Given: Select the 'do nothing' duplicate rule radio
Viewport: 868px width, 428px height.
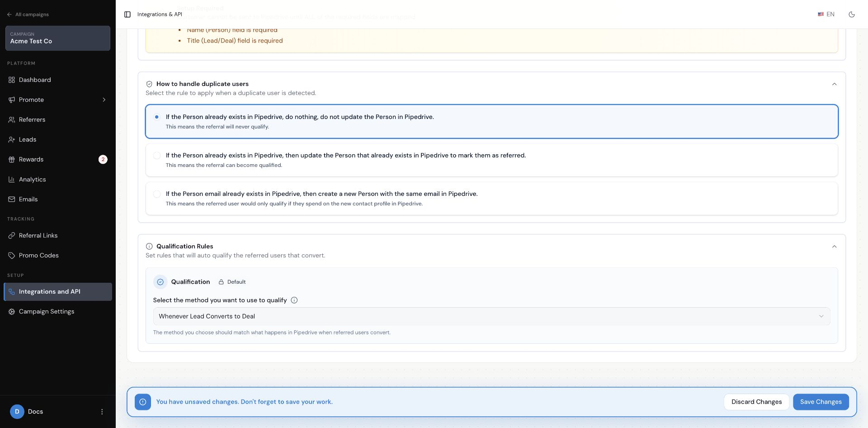Looking at the screenshot, I should [x=157, y=117].
